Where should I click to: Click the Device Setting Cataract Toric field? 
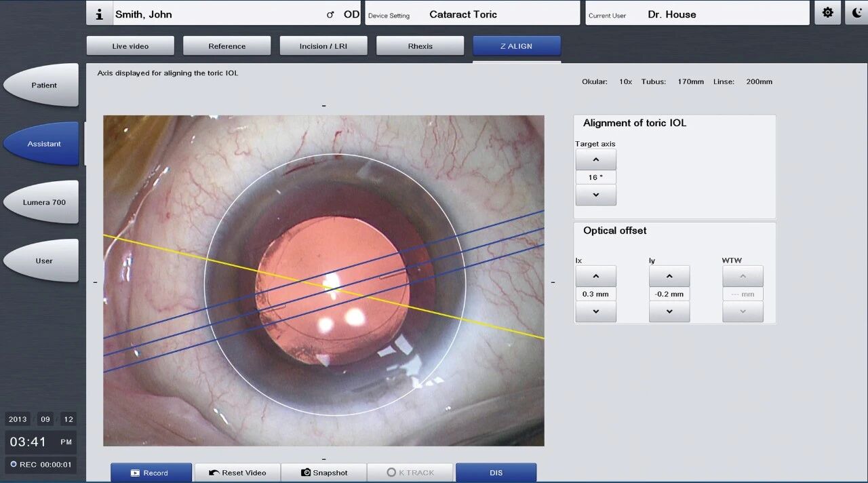click(x=472, y=14)
